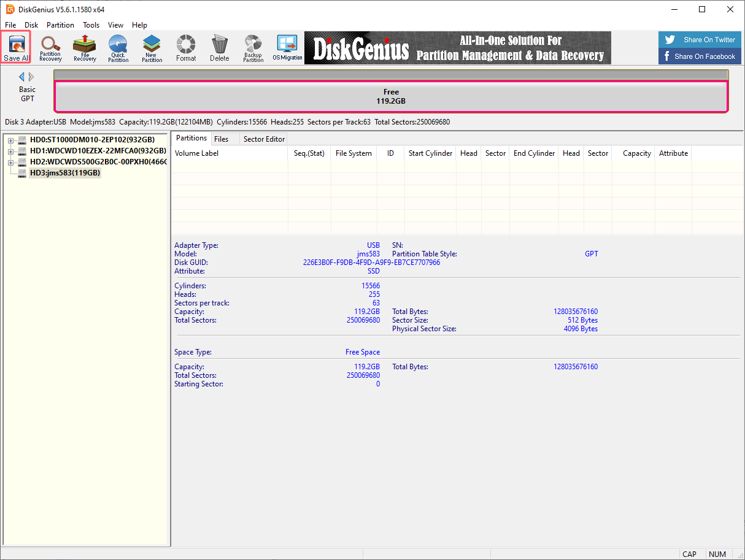Open the Tools menu
This screenshot has width=745, height=560.
[91, 25]
